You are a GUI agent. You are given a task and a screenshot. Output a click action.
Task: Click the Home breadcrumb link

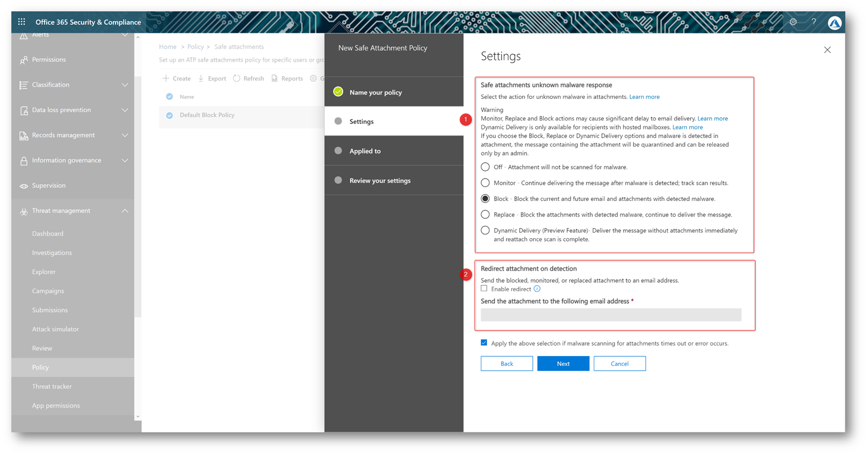(x=168, y=47)
